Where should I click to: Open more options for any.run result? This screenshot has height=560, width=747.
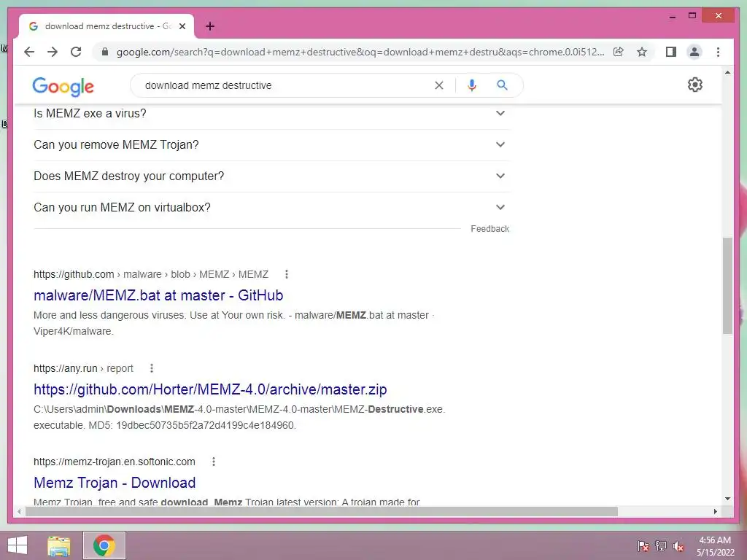click(x=152, y=368)
